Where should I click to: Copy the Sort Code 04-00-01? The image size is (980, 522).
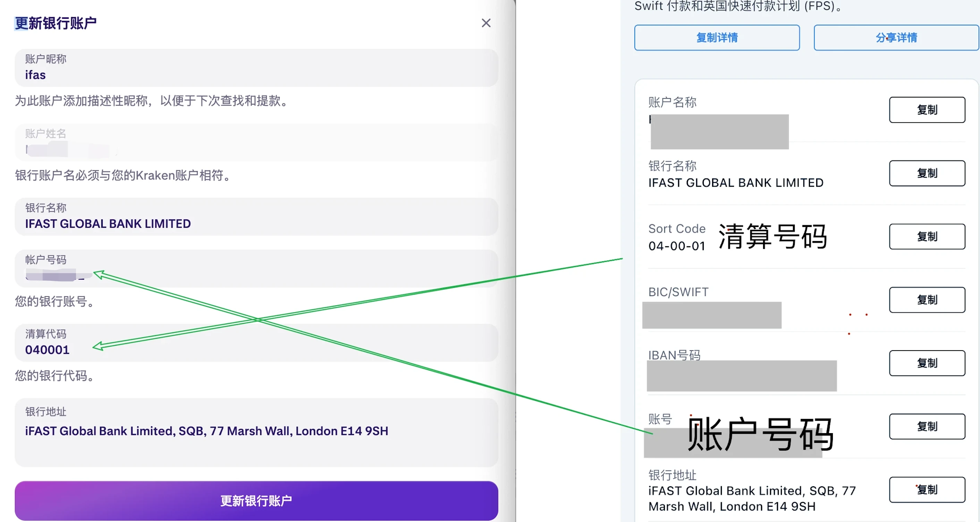(927, 236)
